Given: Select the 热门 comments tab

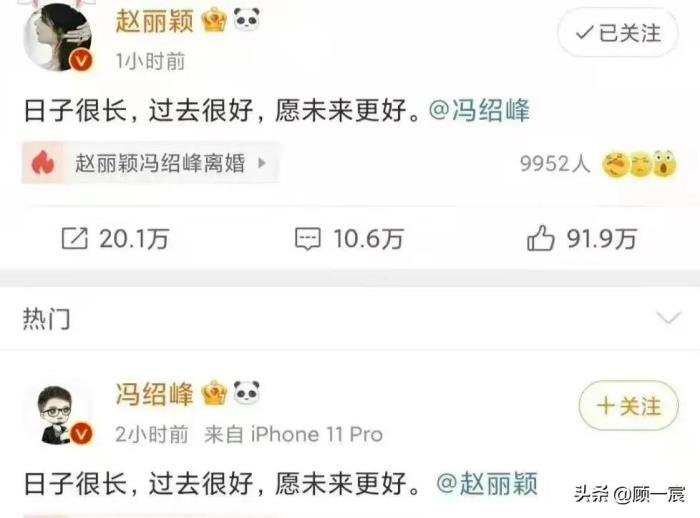Looking at the screenshot, I should pyautogui.click(x=46, y=318).
